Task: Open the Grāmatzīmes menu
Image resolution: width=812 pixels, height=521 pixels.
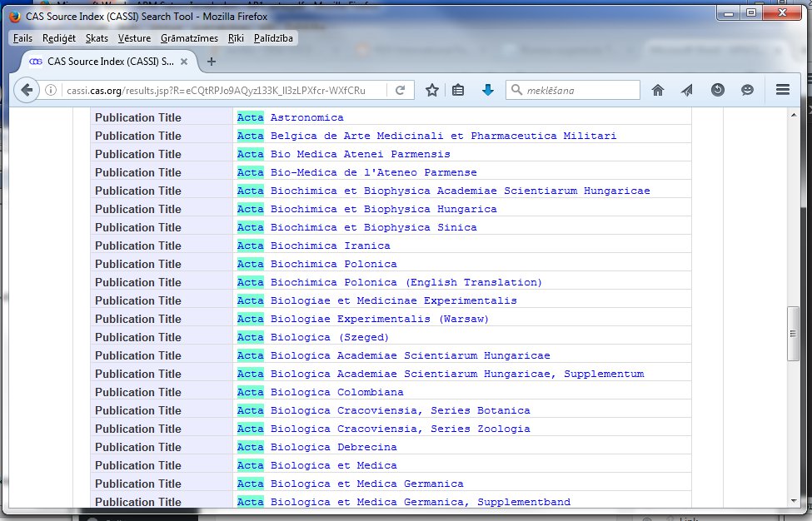Action: [189, 38]
